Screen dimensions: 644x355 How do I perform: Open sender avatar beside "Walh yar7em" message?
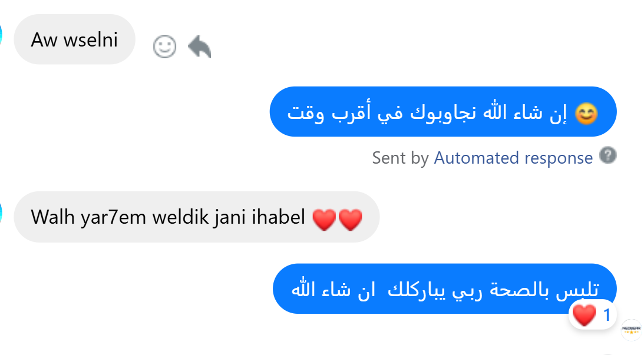coord(1,213)
